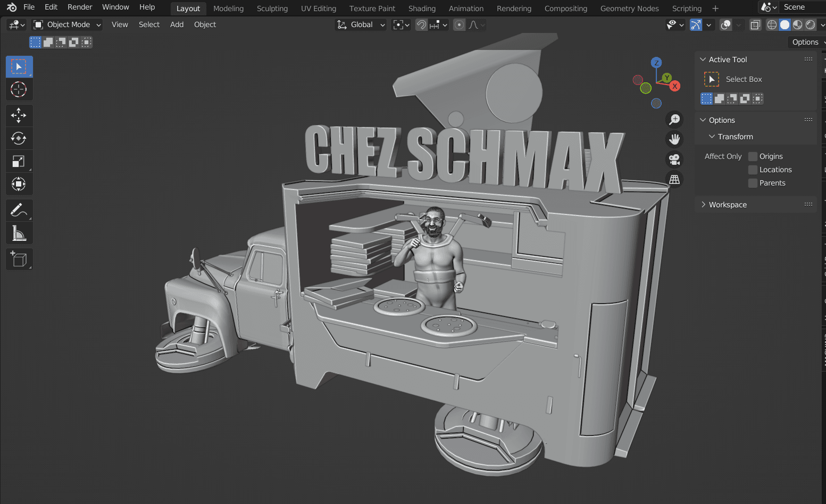This screenshot has width=826, height=504.
Task: Select the Add Cube tool
Action: 19,259
